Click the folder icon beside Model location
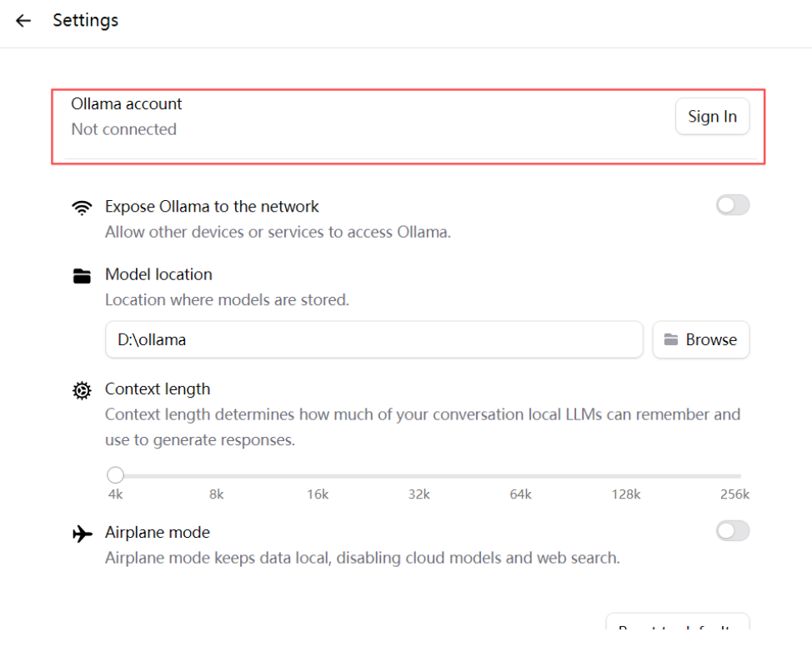Screen dimensions: 812x647 (x=82, y=276)
